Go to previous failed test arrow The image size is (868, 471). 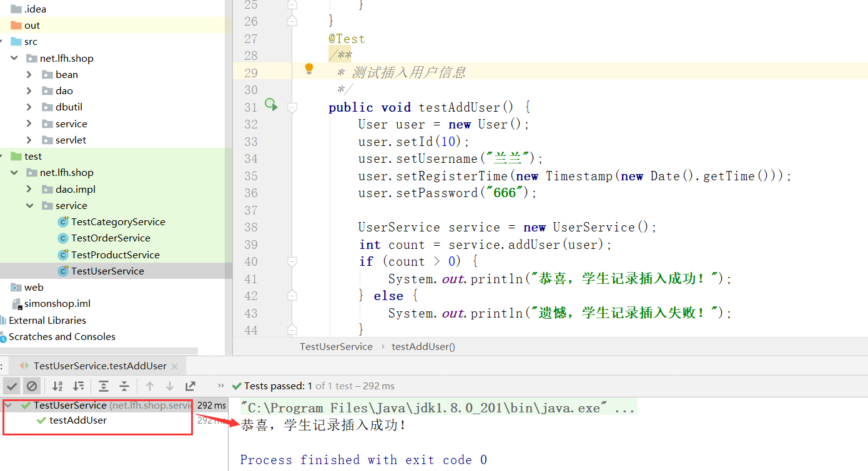pos(150,386)
